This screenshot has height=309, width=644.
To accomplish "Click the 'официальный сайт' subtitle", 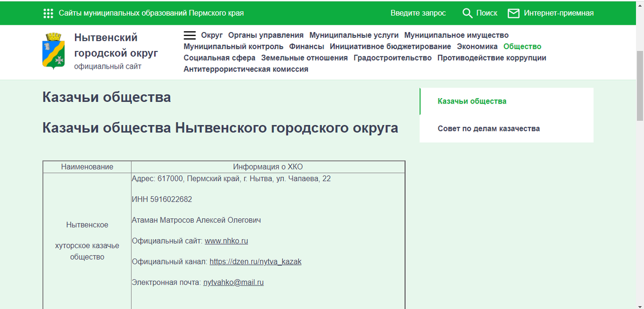I will (x=108, y=67).
